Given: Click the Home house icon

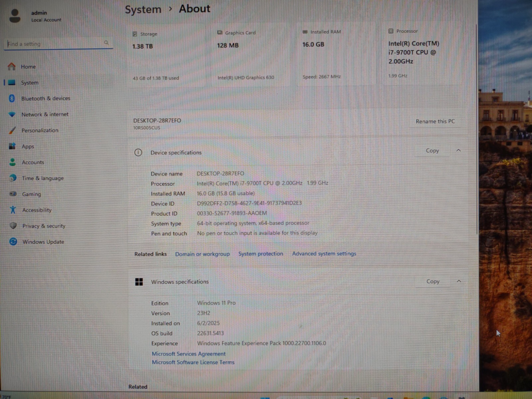Looking at the screenshot, I should coord(12,66).
